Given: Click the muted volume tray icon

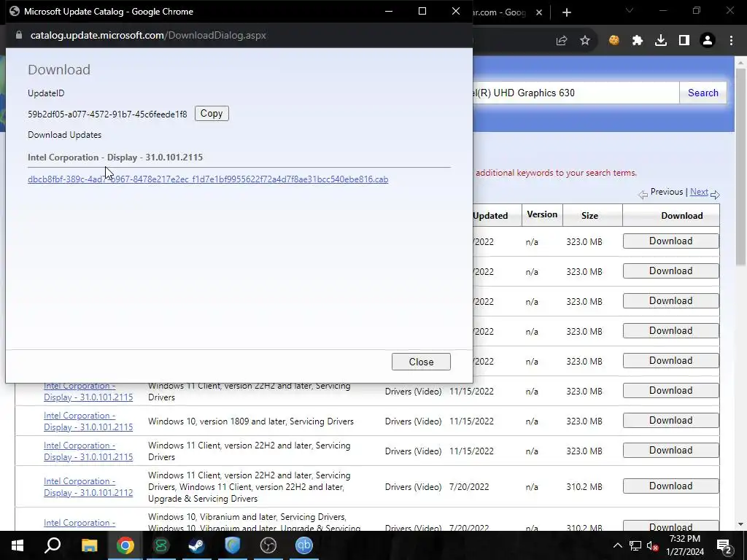Looking at the screenshot, I should coord(652,545).
